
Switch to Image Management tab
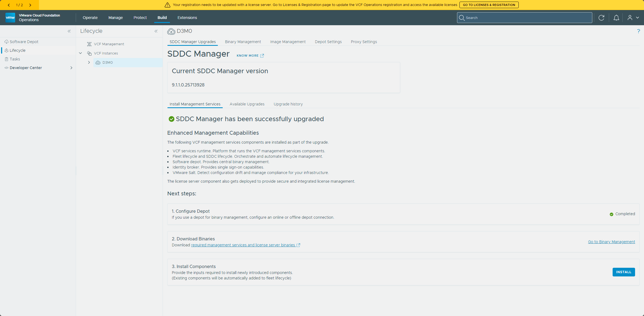288,42
